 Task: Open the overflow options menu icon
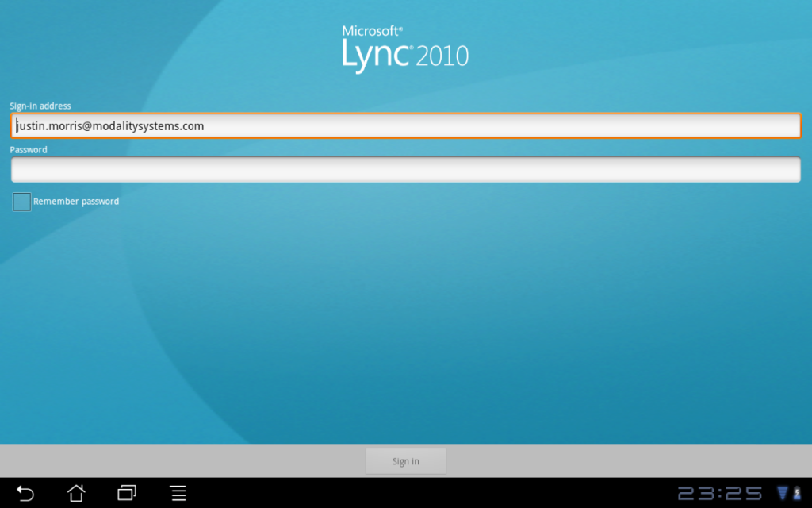(178, 493)
